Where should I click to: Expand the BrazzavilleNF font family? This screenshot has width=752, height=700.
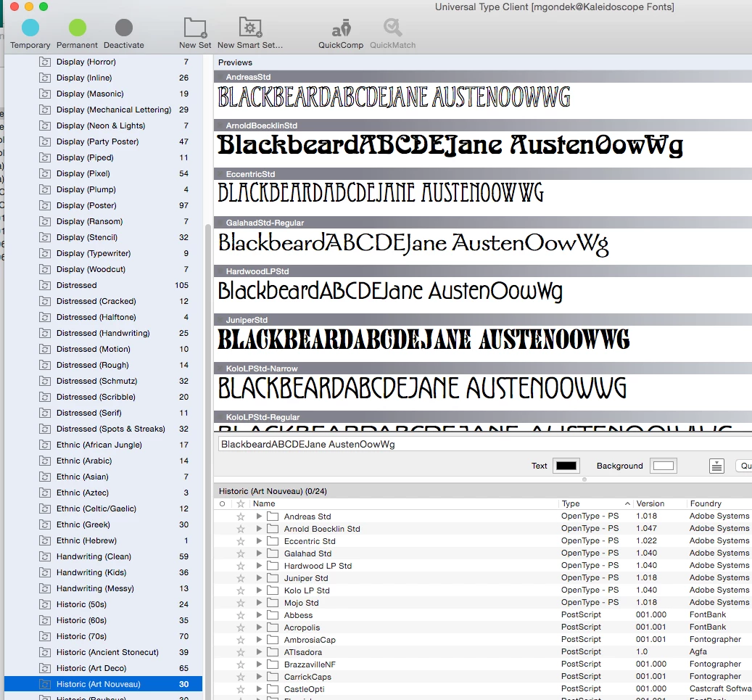[259, 664]
